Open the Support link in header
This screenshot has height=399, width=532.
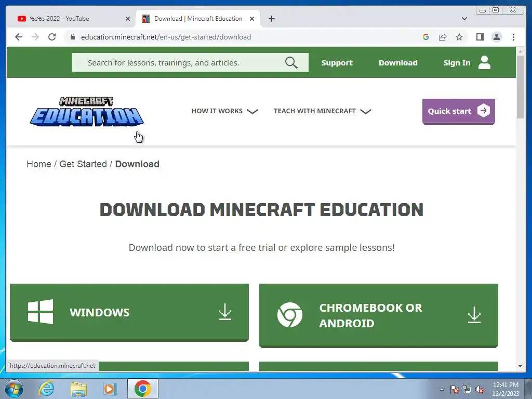337,63
